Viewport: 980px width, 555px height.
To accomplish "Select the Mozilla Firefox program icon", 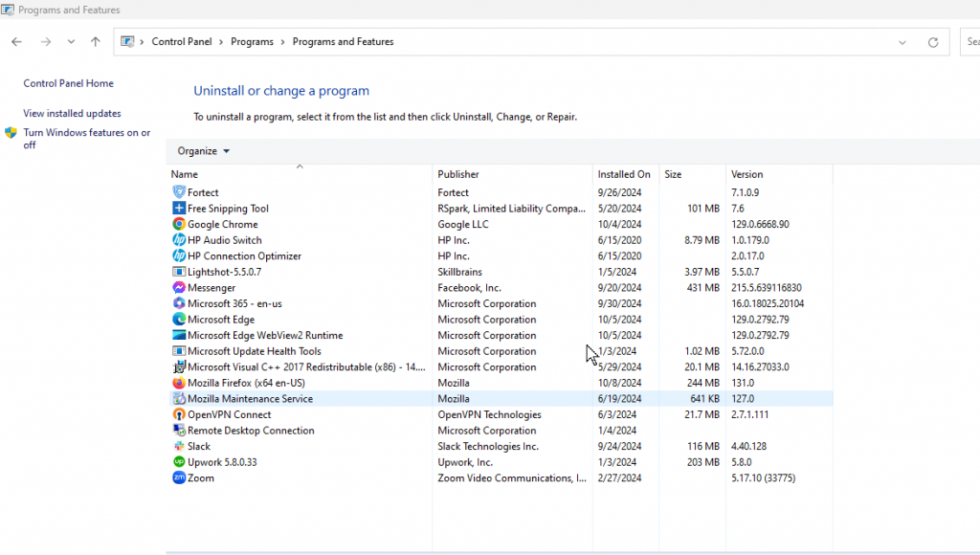I will point(178,383).
